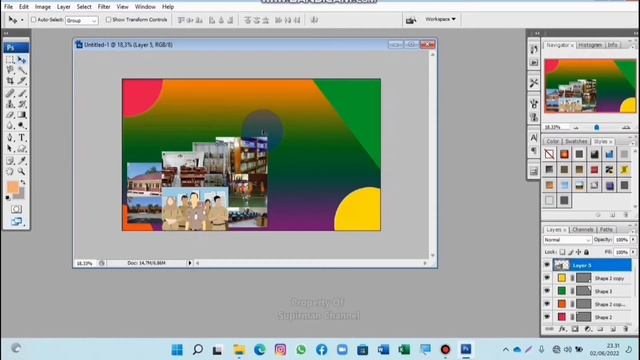Screen dimensions: 640x360
Task: Select the Eyedropper tool
Action: [22, 161]
